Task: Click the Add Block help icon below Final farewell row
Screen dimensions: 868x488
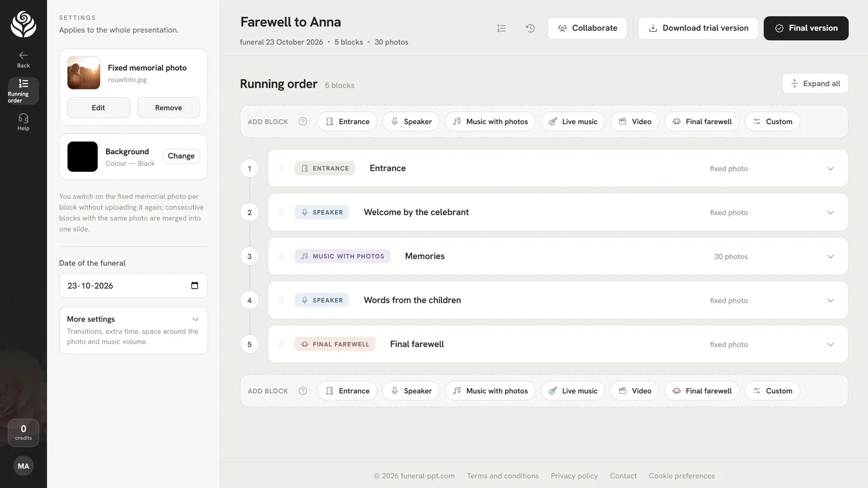Action: (x=303, y=391)
